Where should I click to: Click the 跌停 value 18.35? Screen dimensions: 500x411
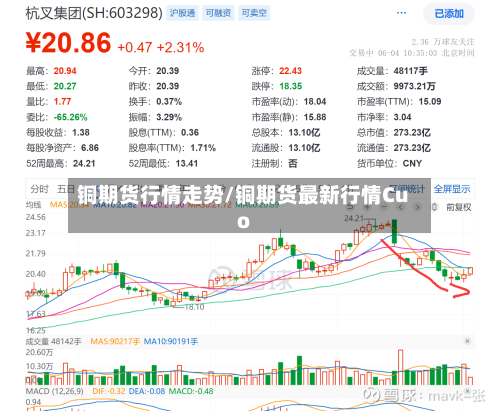290,86
